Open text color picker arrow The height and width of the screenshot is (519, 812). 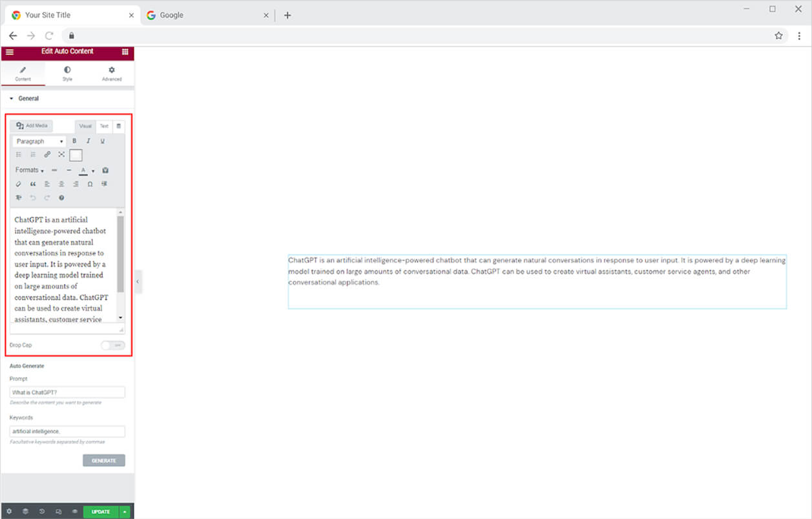[x=93, y=171]
